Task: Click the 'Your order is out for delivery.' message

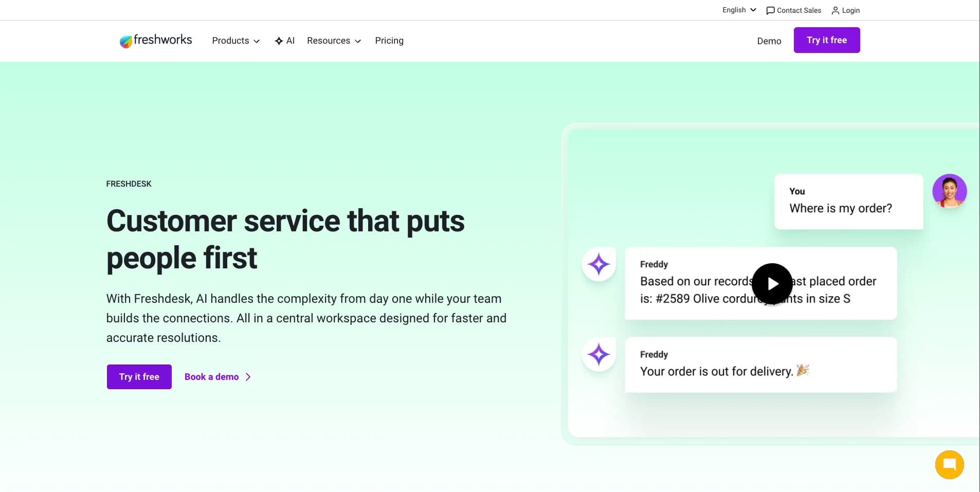Action: pyautogui.click(x=761, y=365)
